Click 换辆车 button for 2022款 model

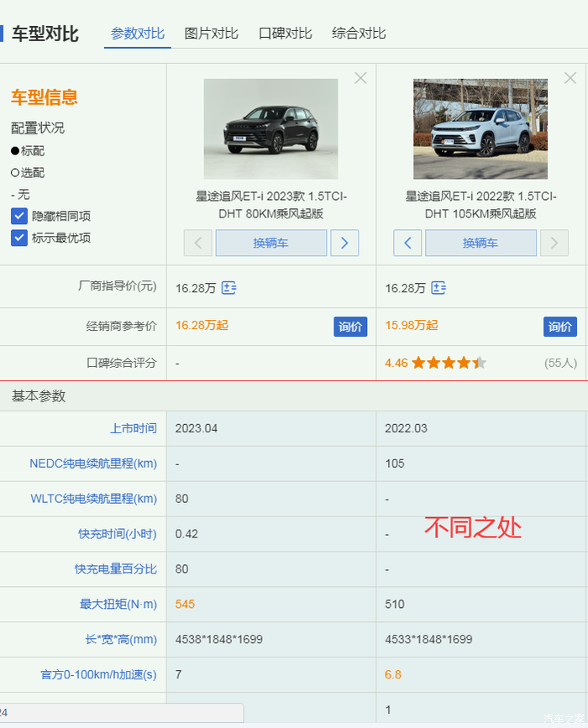tap(480, 244)
